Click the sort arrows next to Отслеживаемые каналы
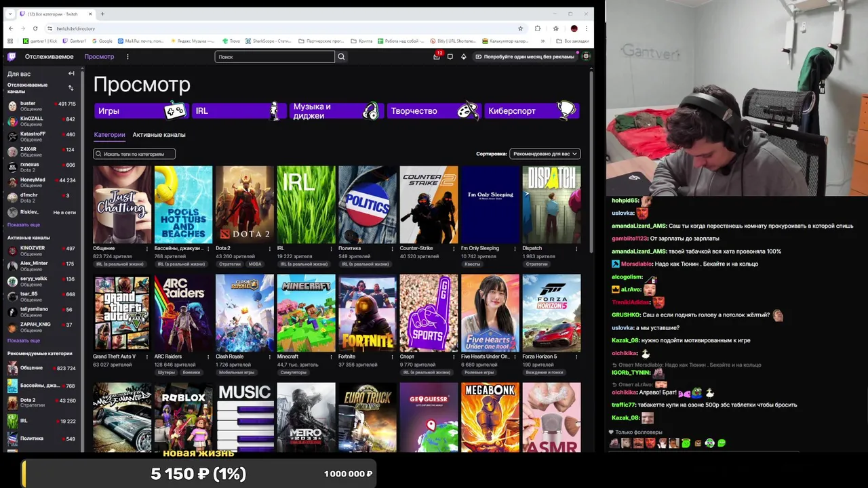 [x=71, y=88]
